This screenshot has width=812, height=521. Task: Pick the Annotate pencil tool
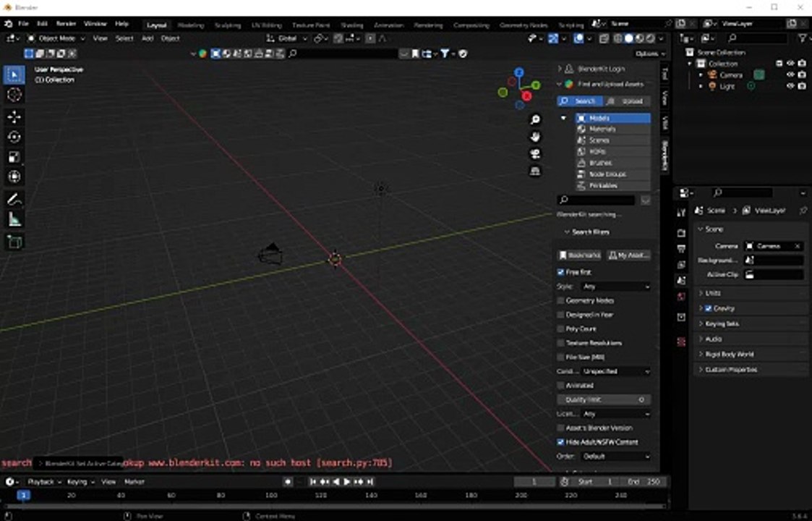click(14, 199)
